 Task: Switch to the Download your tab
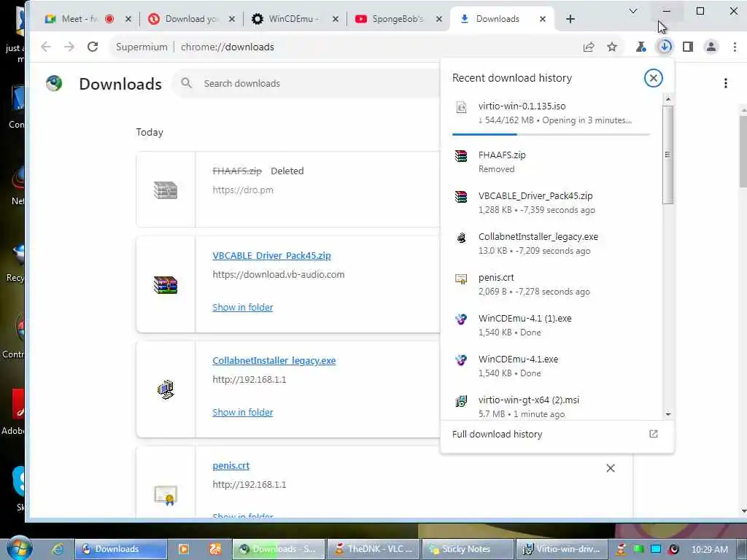pyautogui.click(x=190, y=19)
